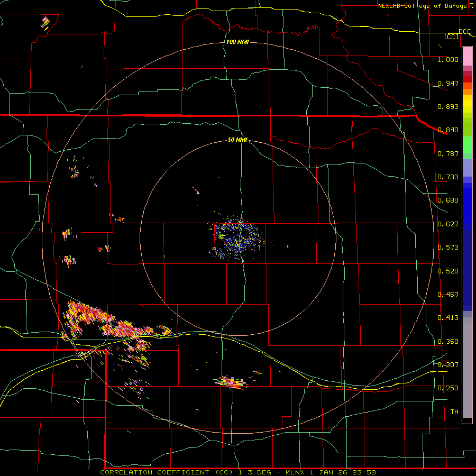Select the 0.573 color scale value
The image size is (476, 476).
(448, 248)
